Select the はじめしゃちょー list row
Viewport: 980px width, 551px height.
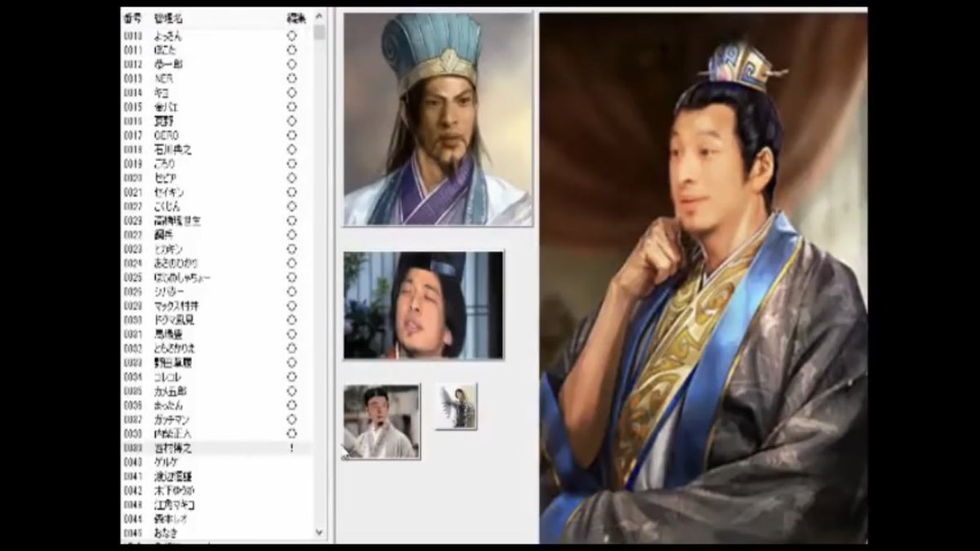(x=217, y=277)
